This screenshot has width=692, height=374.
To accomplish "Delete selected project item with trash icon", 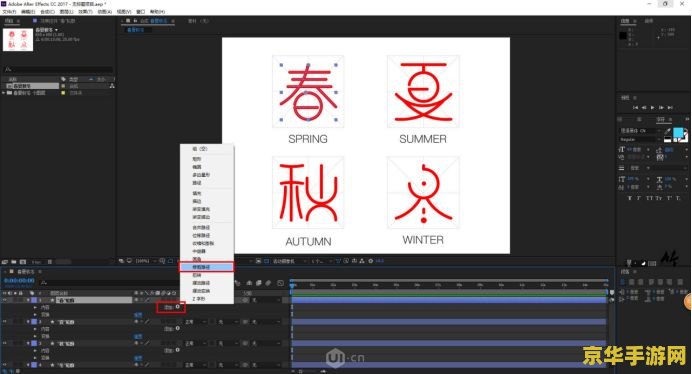I will pos(50,262).
